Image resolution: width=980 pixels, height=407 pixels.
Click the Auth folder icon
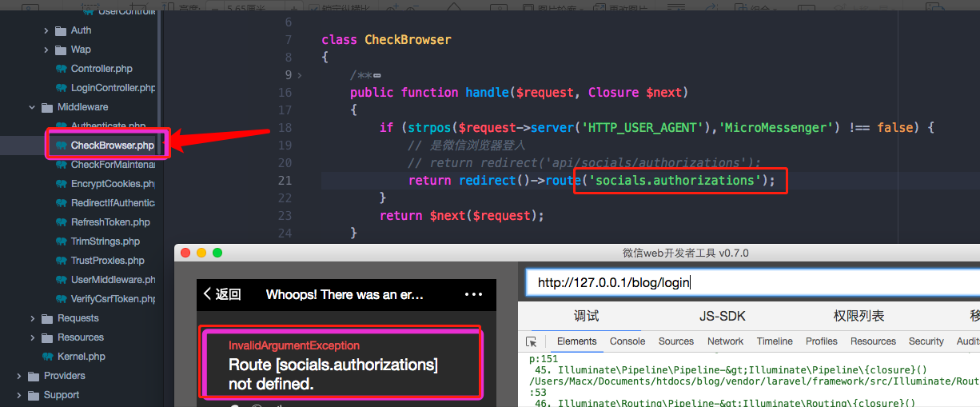[x=61, y=30]
